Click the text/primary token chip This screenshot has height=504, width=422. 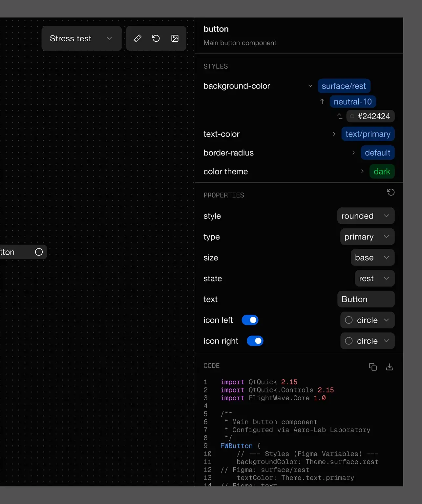(x=368, y=134)
